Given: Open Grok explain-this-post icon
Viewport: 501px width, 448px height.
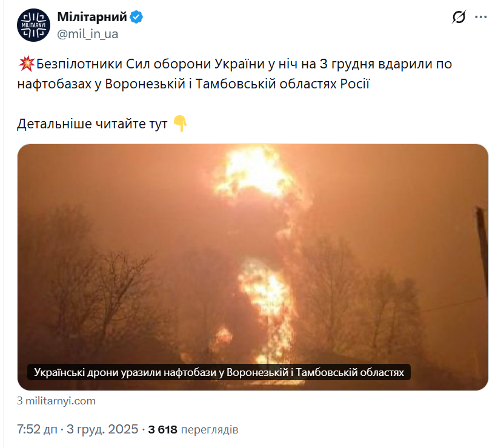Looking at the screenshot, I should pos(459,17).
